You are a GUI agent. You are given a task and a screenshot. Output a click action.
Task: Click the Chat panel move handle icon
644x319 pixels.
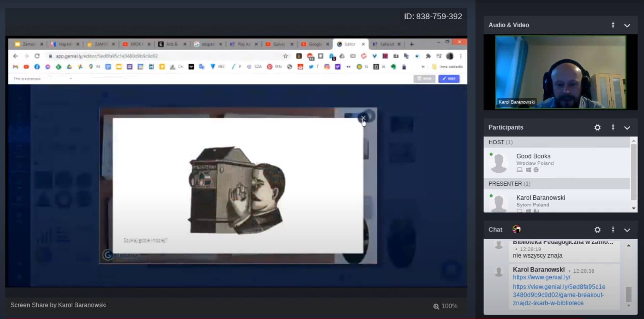click(x=613, y=230)
